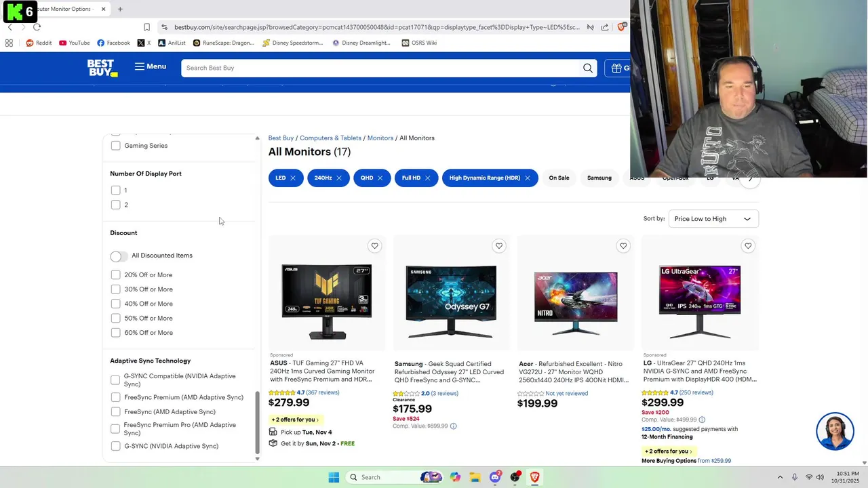868x488 pixels.
Task: Open the Brave Shields lion icon in address bar
Action: coord(621,27)
